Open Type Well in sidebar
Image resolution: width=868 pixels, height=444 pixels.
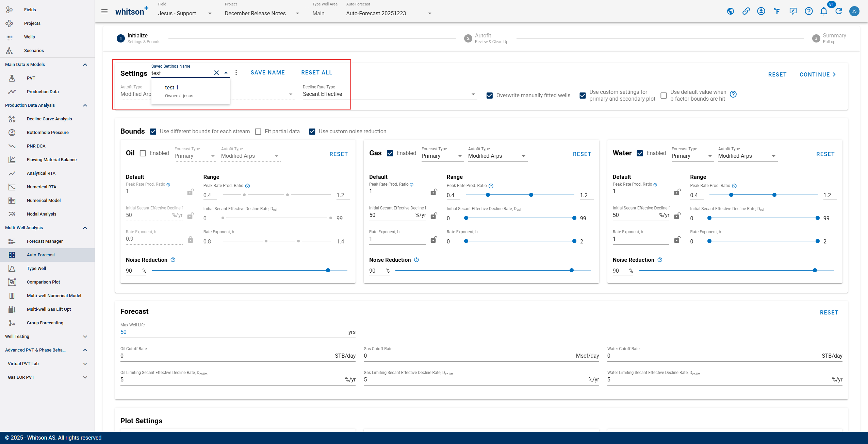tap(36, 268)
